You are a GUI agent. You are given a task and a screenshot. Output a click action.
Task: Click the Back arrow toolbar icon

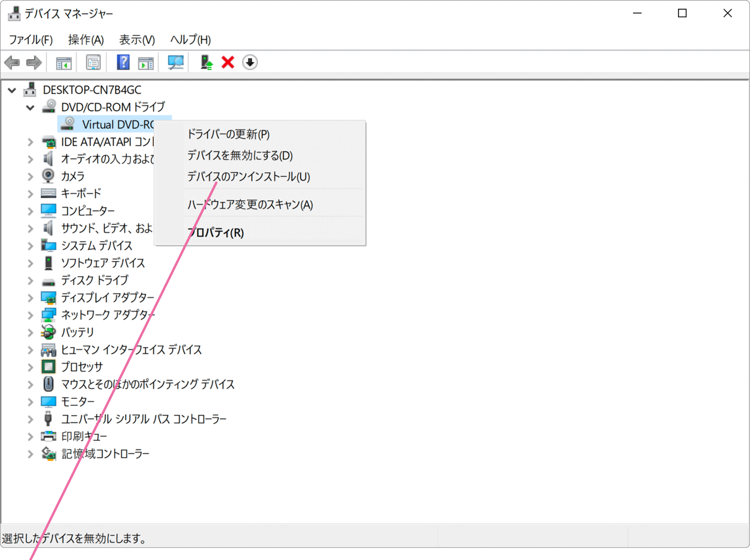pos(12,62)
